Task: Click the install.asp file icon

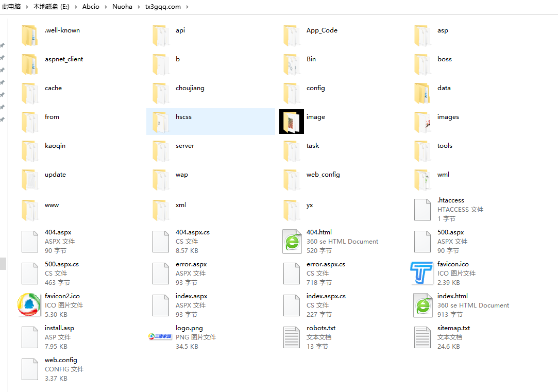Action: (29, 337)
